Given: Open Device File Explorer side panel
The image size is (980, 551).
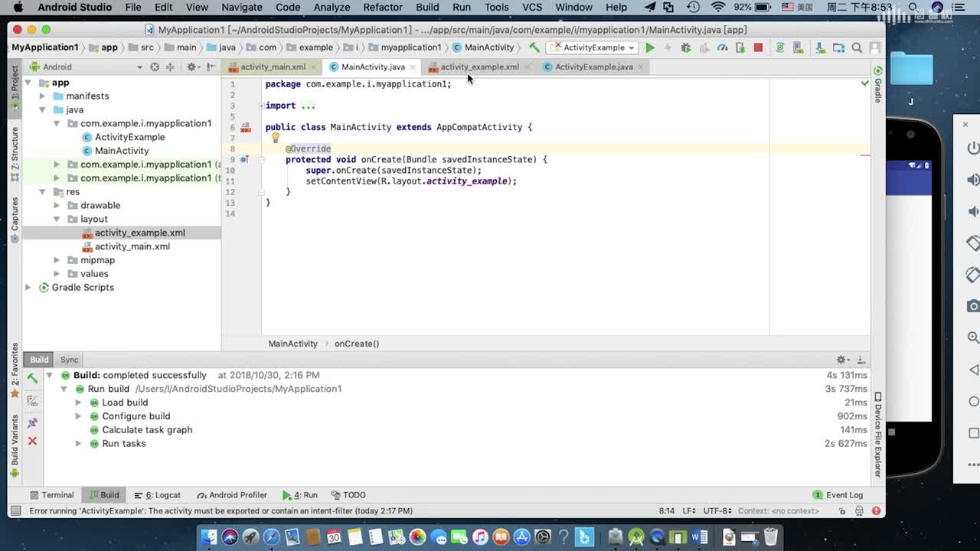Looking at the screenshot, I should tap(877, 435).
